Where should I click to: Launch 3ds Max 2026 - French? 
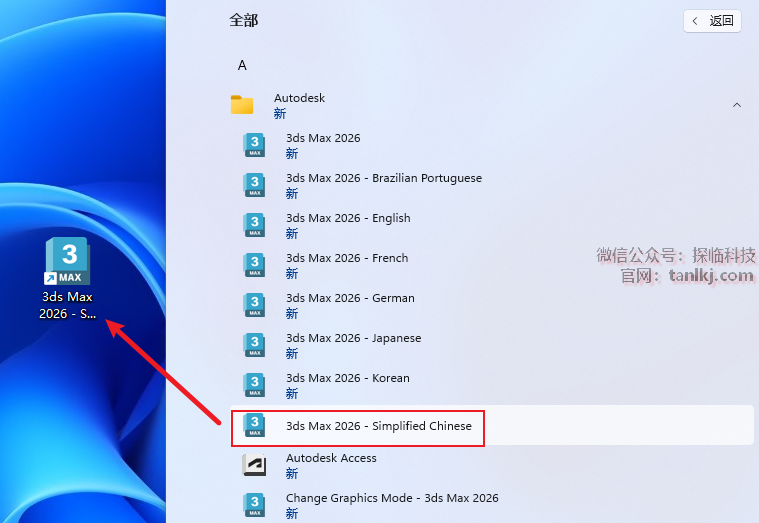click(x=347, y=258)
